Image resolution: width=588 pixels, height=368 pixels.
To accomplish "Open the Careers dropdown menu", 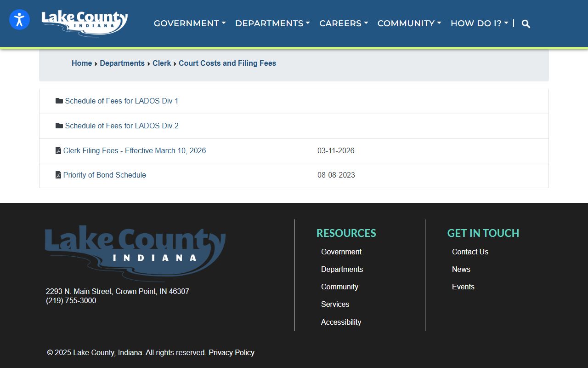I will point(344,23).
